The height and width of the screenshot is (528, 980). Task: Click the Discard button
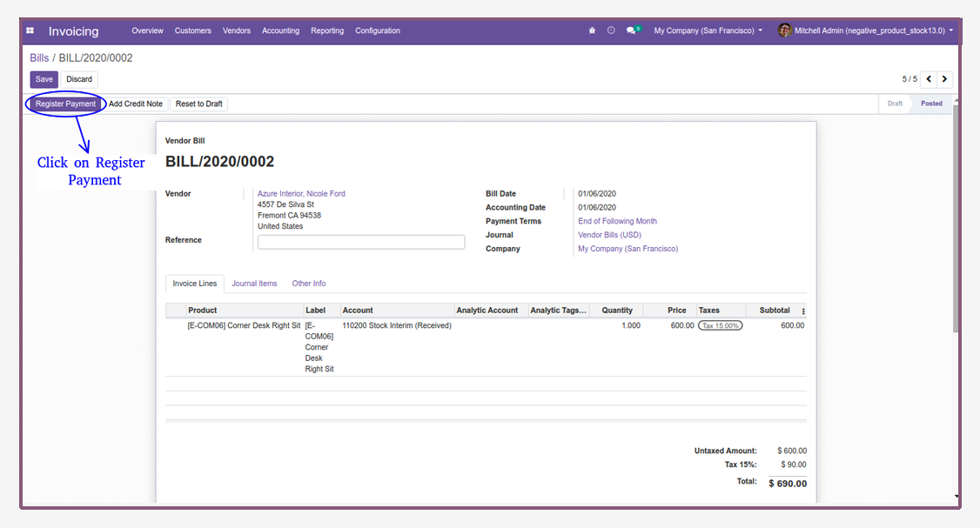pos(79,79)
